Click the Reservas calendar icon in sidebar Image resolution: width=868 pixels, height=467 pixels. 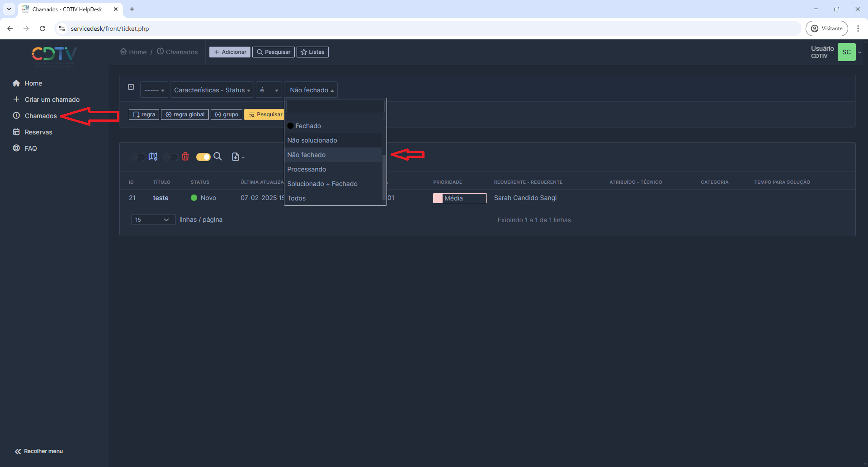(x=17, y=132)
